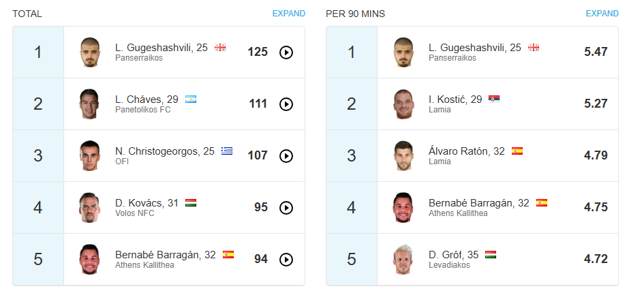Screen dimensions: 644x291
Task: Click play icon next to Barragán's 94
Action: point(286,260)
